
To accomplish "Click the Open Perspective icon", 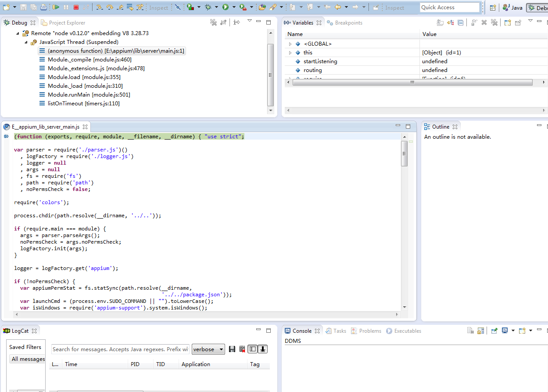I will pos(493,7).
